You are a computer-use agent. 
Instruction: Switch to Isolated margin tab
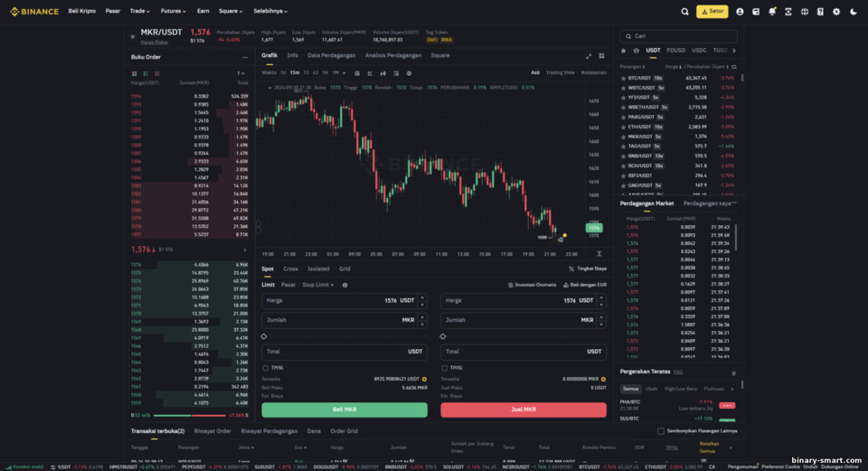coord(318,269)
